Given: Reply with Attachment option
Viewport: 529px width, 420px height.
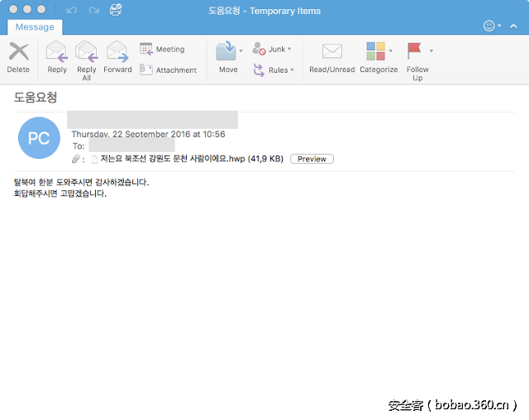Looking at the screenshot, I should pyautogui.click(x=169, y=70).
